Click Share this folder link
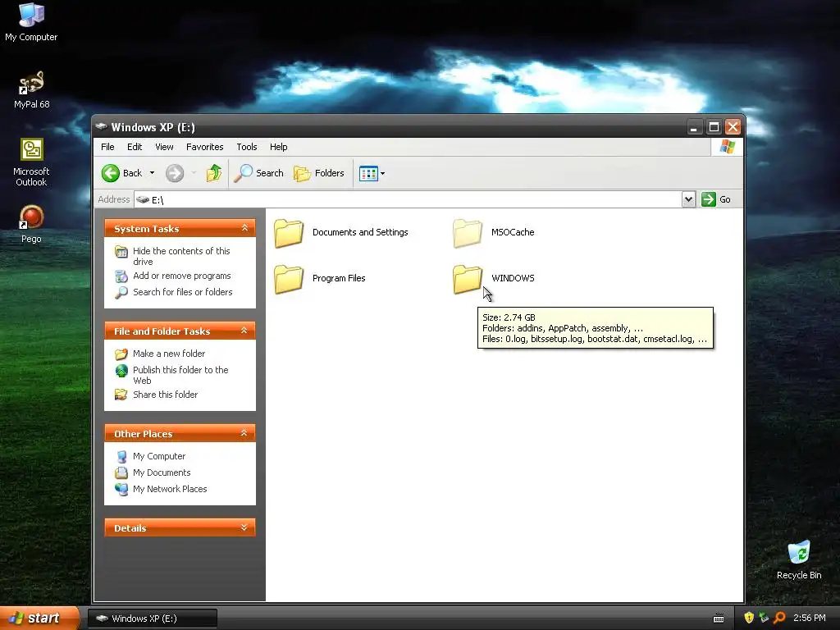 tap(165, 395)
